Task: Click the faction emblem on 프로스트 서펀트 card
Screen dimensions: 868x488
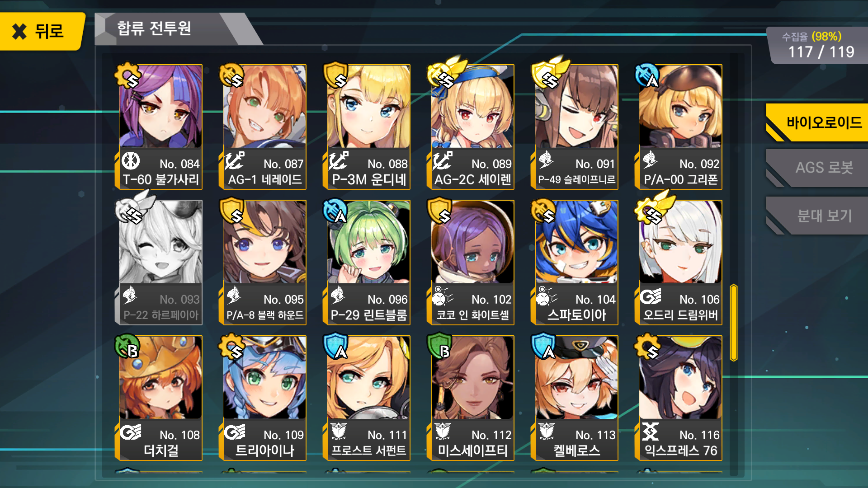Action: (339, 432)
